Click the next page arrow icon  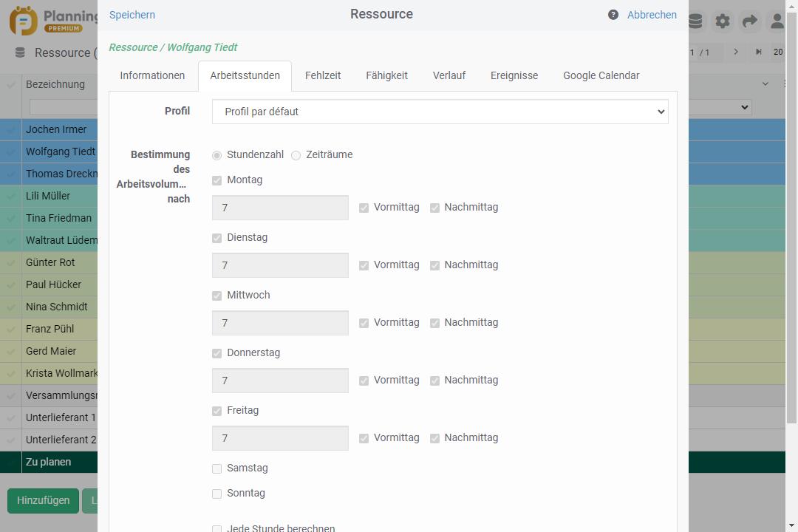736,52
